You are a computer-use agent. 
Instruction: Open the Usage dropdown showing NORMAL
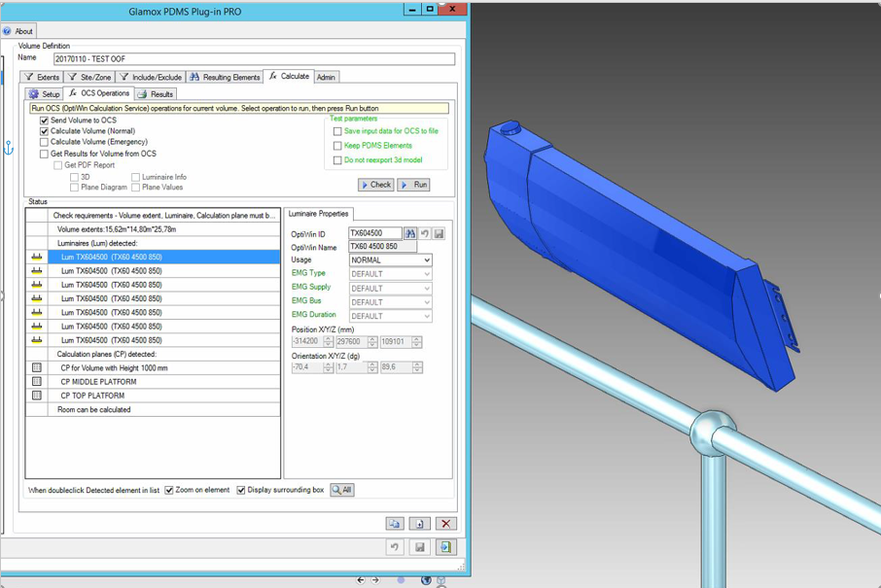391,260
